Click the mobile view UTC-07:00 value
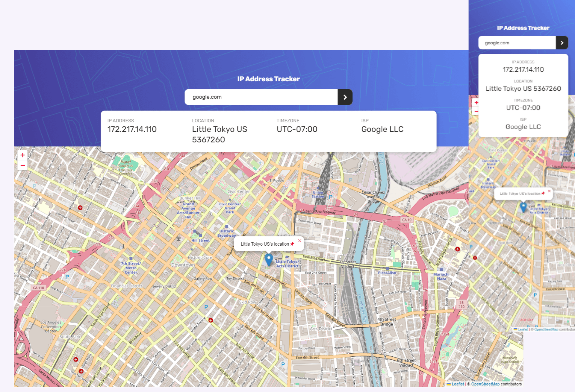Image resolution: width=575 pixels, height=392 pixels. (x=523, y=108)
